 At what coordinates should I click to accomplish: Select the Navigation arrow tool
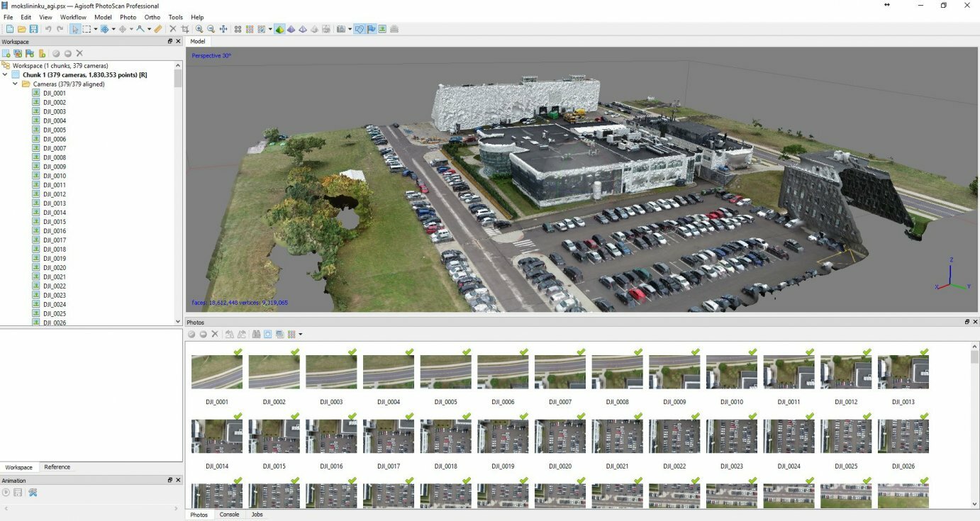(x=74, y=29)
